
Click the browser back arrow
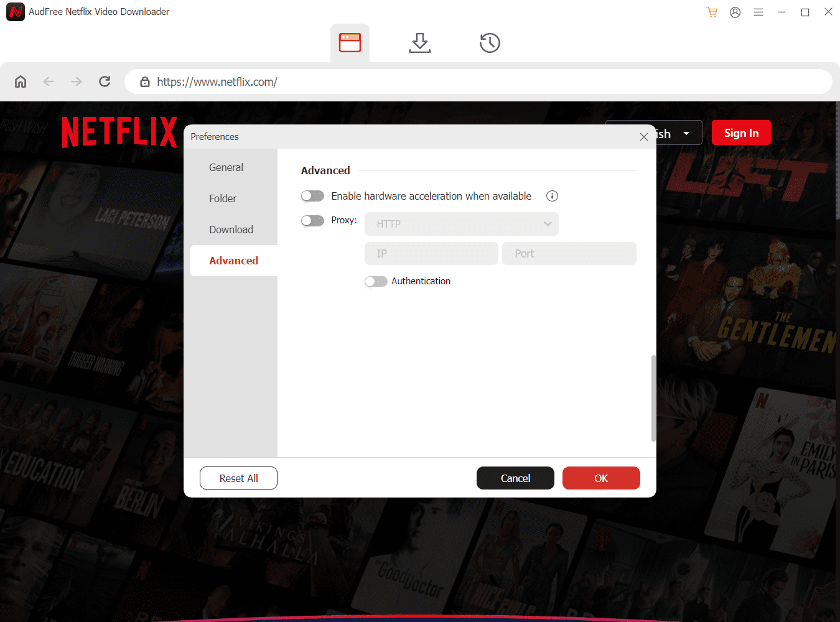pos(49,81)
